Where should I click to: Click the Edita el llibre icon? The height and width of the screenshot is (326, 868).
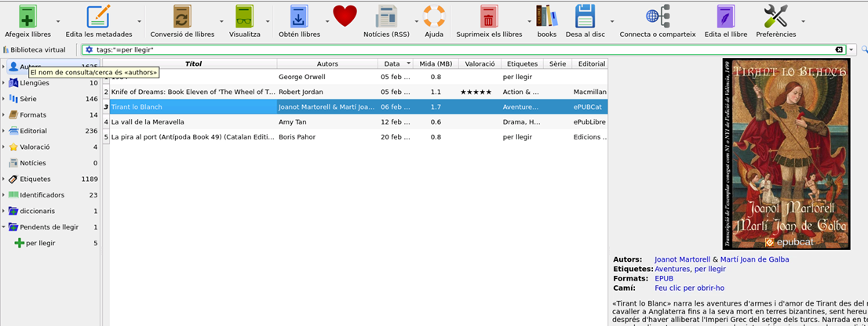pos(725,16)
